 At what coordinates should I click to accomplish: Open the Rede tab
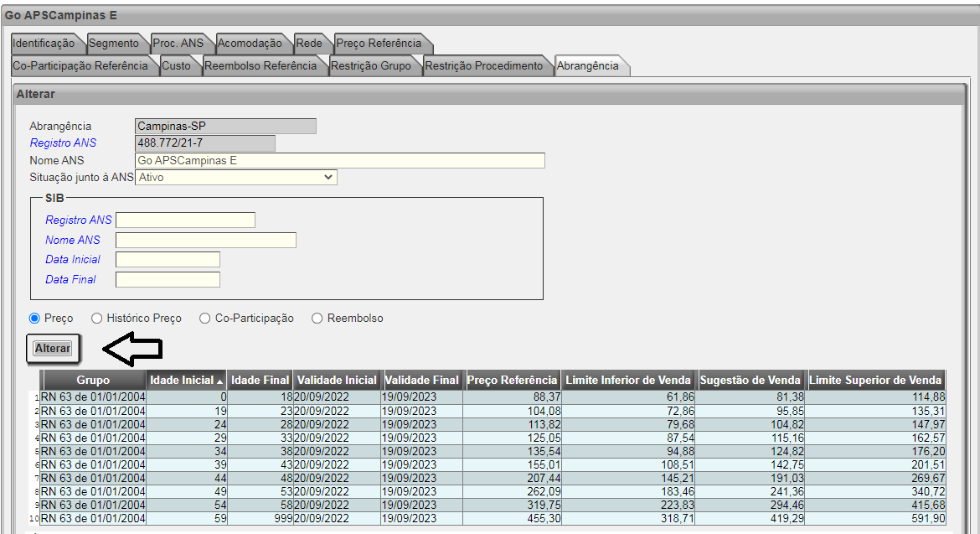click(x=309, y=43)
